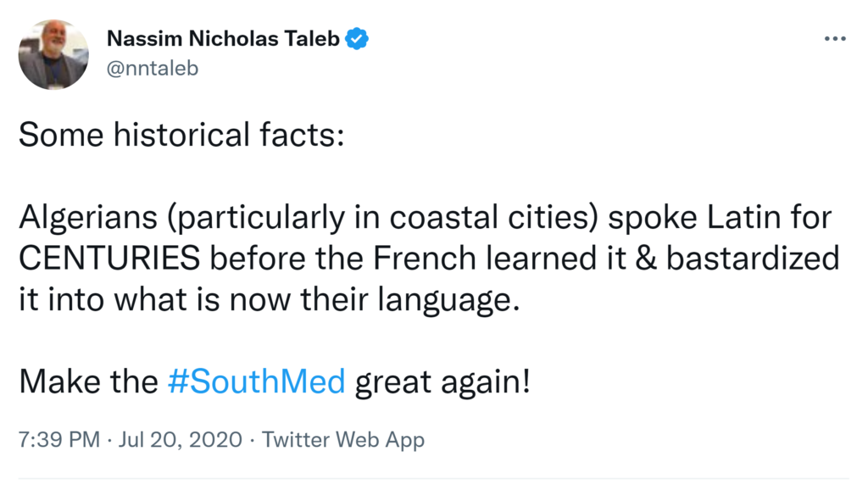868x490 pixels.
Task: Open the @nntaleb handle link
Action: (x=153, y=68)
